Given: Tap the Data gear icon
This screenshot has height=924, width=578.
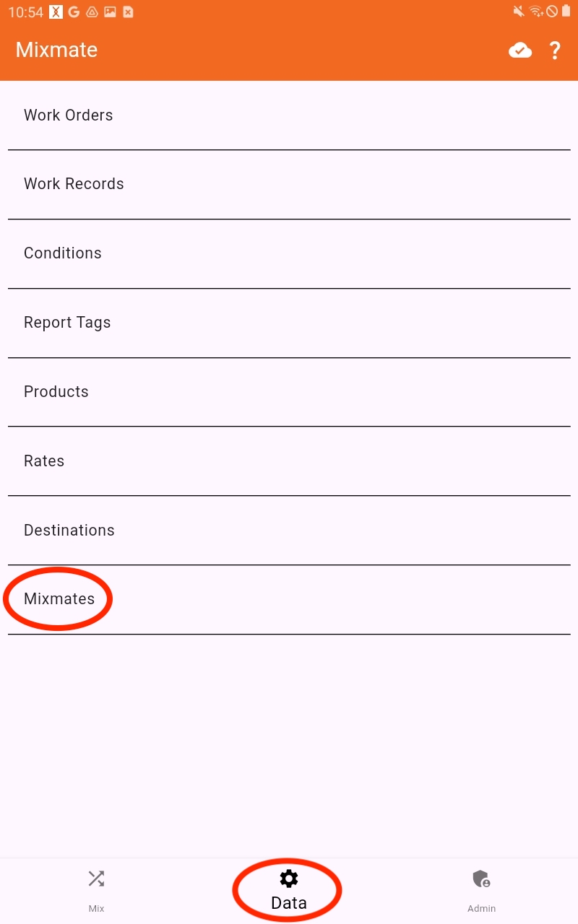Looking at the screenshot, I should [x=289, y=879].
